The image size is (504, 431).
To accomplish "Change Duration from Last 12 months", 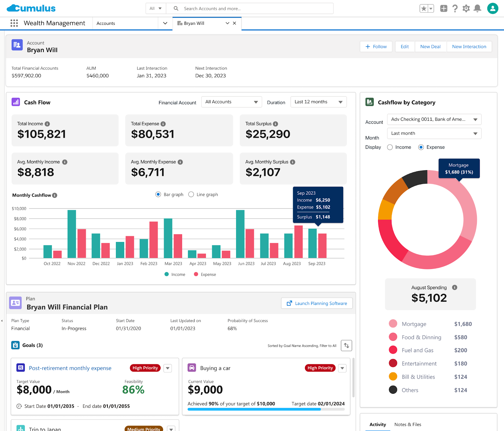I will (x=318, y=102).
